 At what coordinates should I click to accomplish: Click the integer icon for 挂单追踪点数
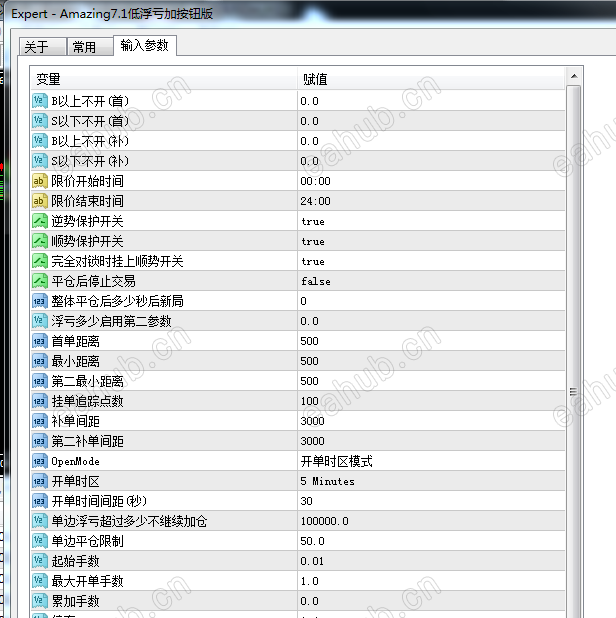click(x=39, y=401)
